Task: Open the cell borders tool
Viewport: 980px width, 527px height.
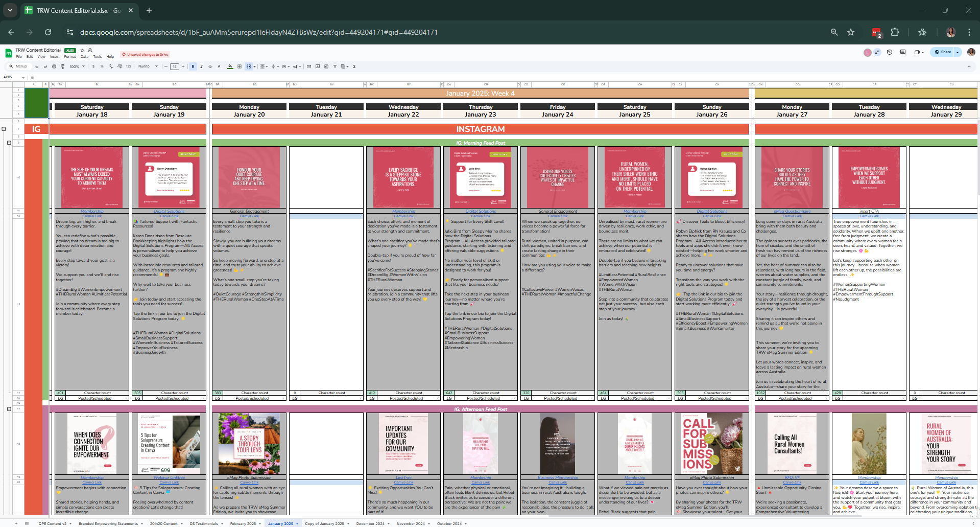Action: pos(240,66)
